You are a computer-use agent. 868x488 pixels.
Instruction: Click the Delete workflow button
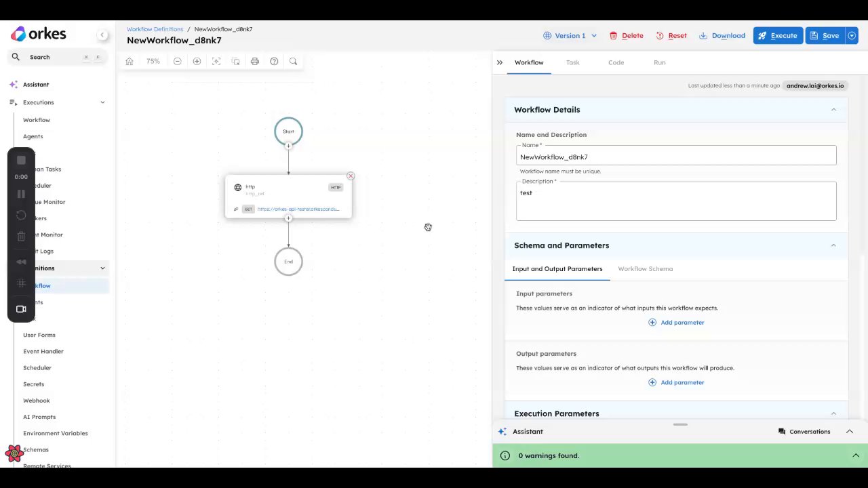(x=626, y=35)
